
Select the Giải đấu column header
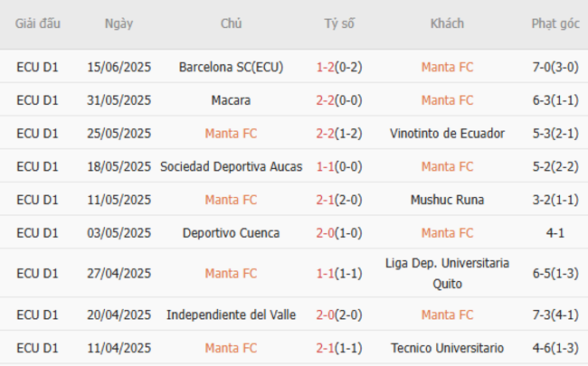pos(37,24)
